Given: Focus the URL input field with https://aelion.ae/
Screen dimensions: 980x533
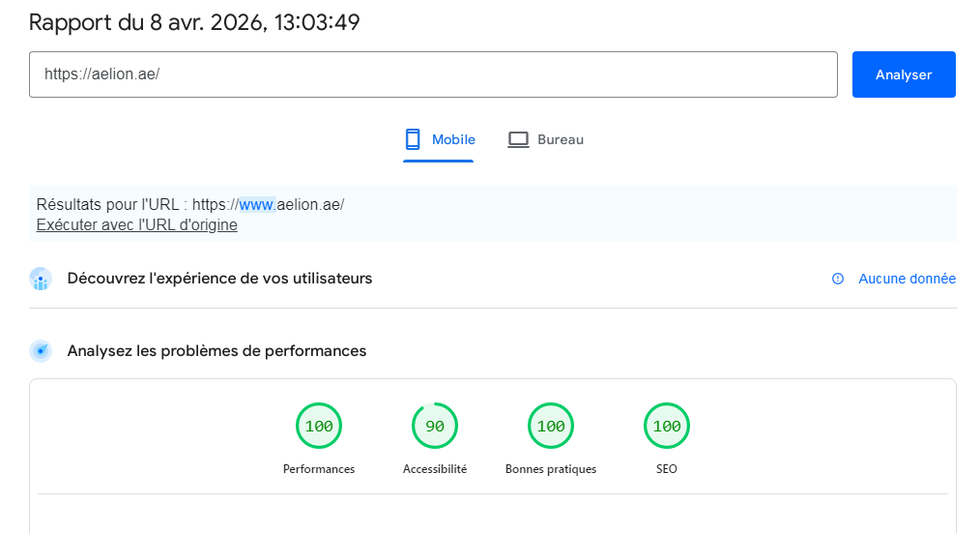Looking at the screenshot, I should coord(433,74).
